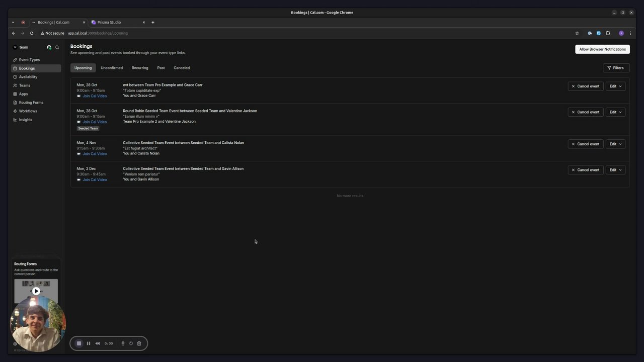Expand the Edit dropdown for Grace Carr booking
This screenshot has height=362, width=644.
(615, 86)
